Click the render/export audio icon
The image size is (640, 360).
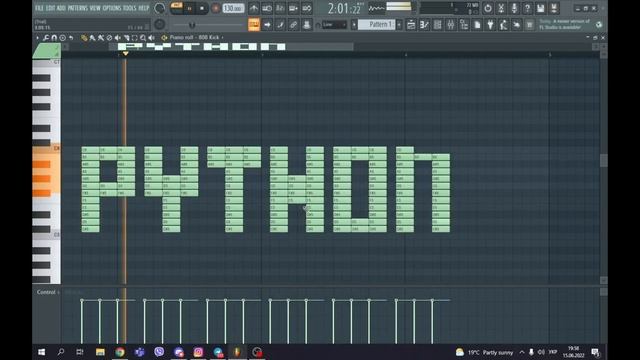pos(554,8)
